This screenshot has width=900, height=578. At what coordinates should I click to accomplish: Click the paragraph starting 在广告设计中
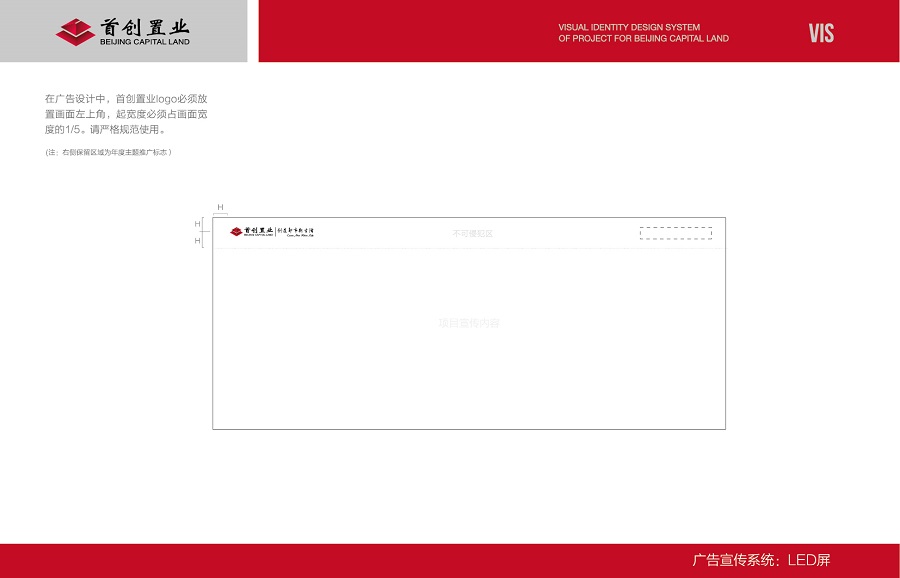point(126,114)
